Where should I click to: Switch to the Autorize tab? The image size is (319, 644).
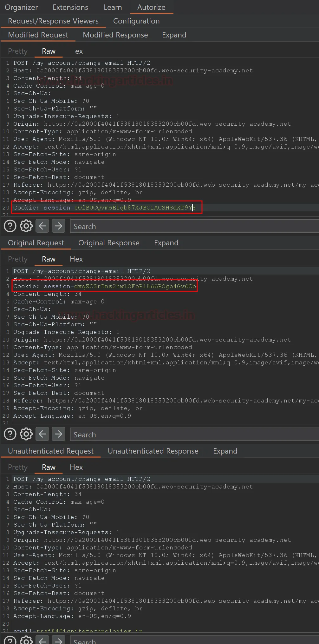[151, 7]
